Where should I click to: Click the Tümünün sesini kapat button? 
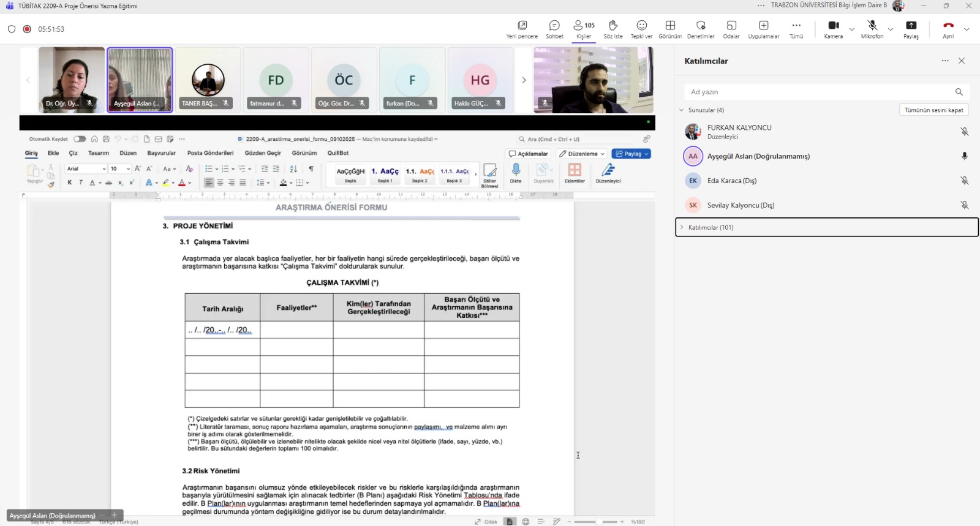(x=933, y=110)
